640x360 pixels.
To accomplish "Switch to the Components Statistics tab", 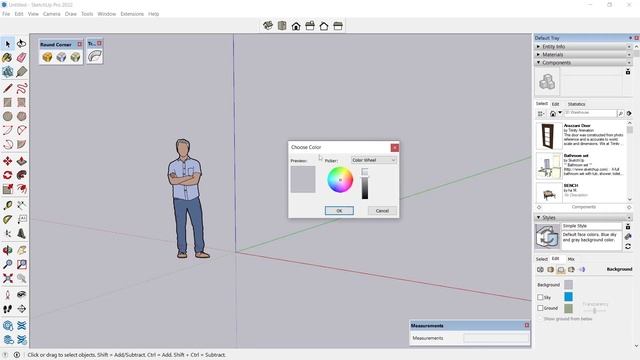I will point(576,104).
